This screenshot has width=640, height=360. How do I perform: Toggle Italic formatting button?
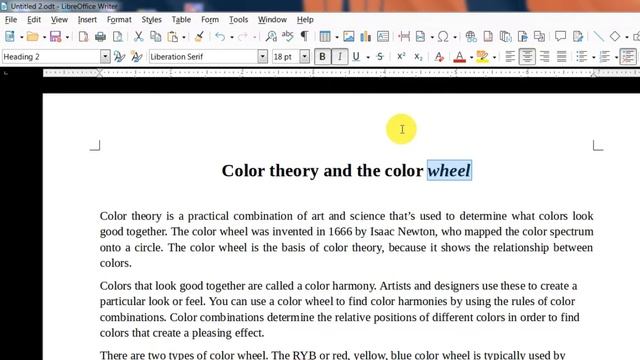point(340,57)
